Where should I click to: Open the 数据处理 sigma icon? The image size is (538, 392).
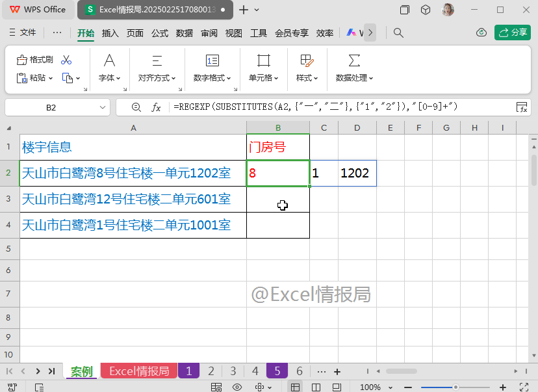[x=354, y=60]
